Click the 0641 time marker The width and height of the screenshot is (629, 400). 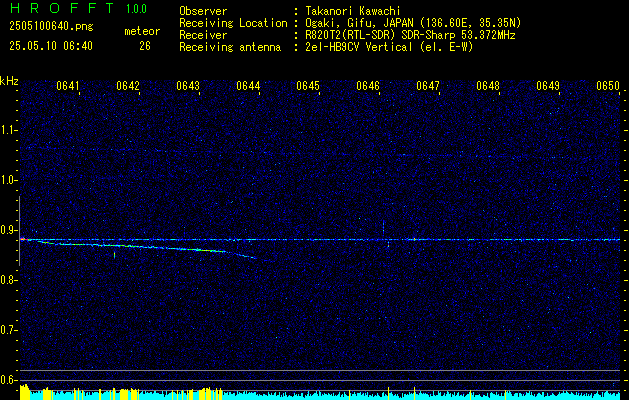pyautogui.click(x=67, y=86)
